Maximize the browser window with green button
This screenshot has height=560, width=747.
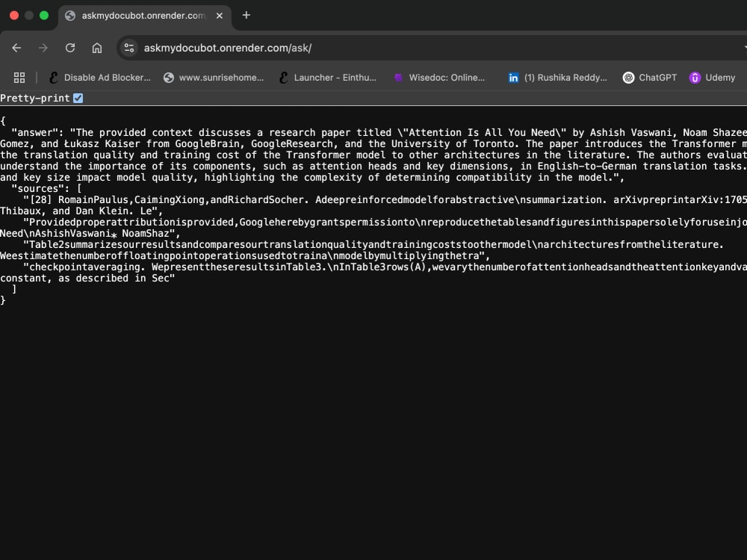(44, 15)
